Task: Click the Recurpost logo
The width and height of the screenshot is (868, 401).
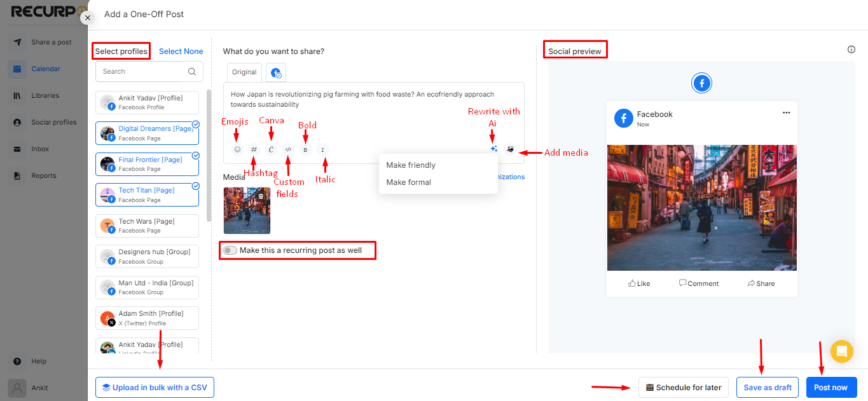Action: tap(48, 11)
